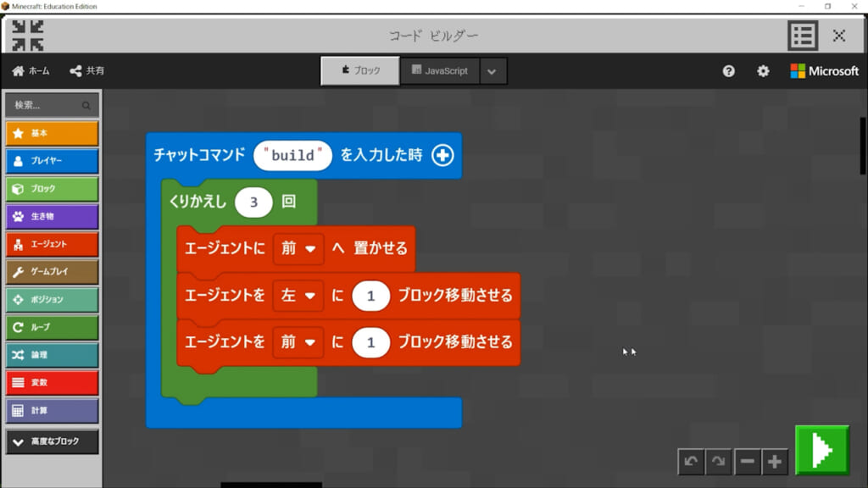Zoom out with the minus button
Viewport: 868px width, 488px height.
747,462
